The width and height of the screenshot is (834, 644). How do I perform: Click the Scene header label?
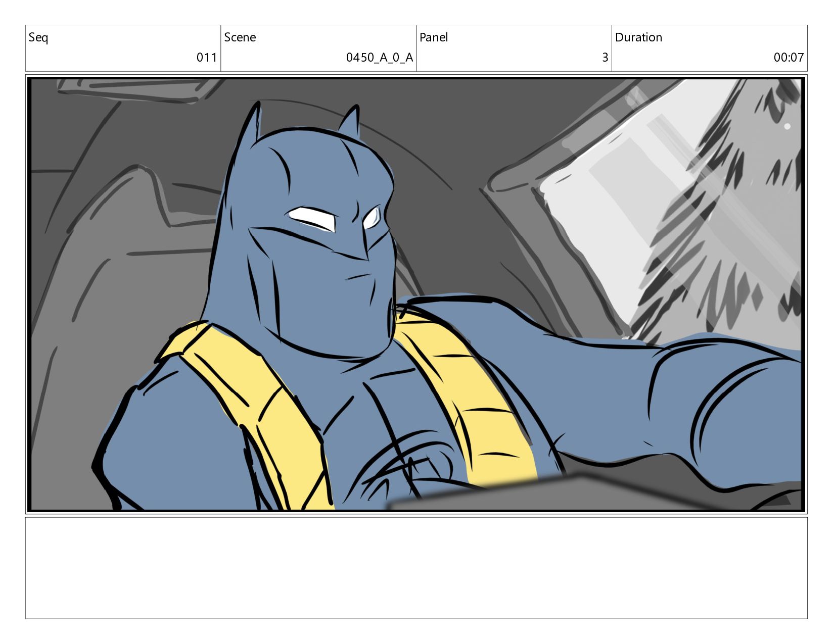tap(240, 37)
